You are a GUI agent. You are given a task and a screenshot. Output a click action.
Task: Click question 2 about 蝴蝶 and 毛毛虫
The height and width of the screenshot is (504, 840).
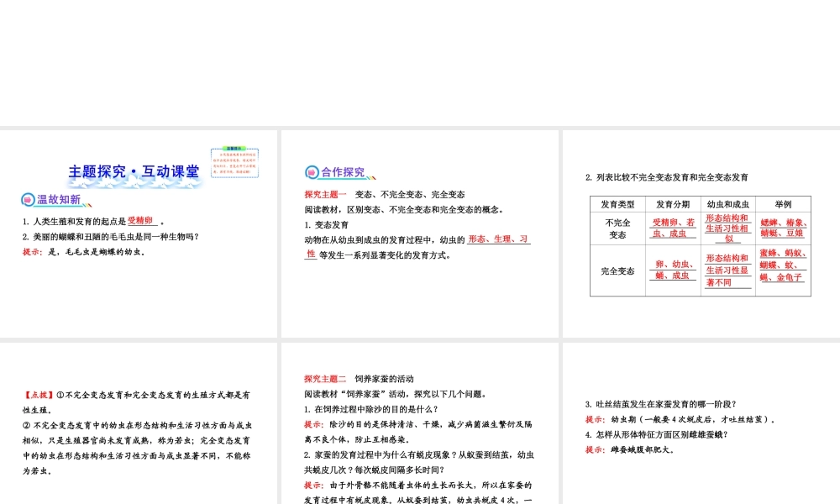coord(110,236)
